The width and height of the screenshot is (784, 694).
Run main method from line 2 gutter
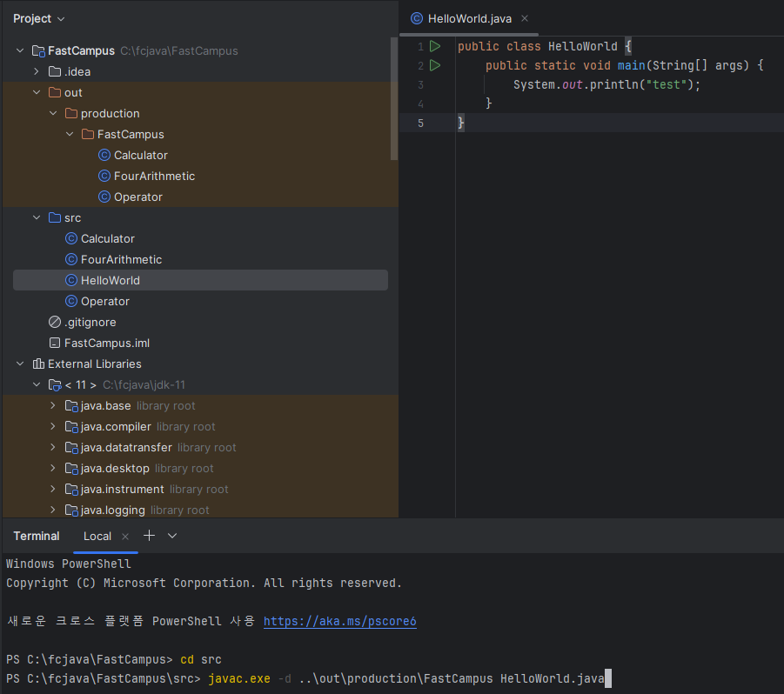435,65
